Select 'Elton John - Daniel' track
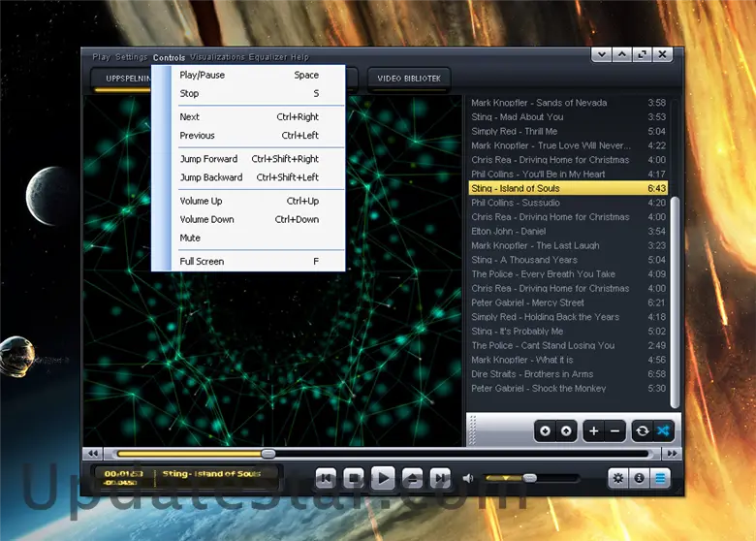 click(x=568, y=232)
